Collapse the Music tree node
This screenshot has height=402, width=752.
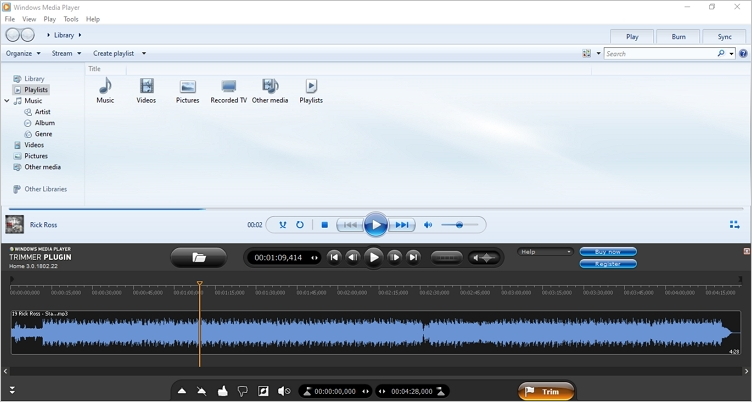7,101
